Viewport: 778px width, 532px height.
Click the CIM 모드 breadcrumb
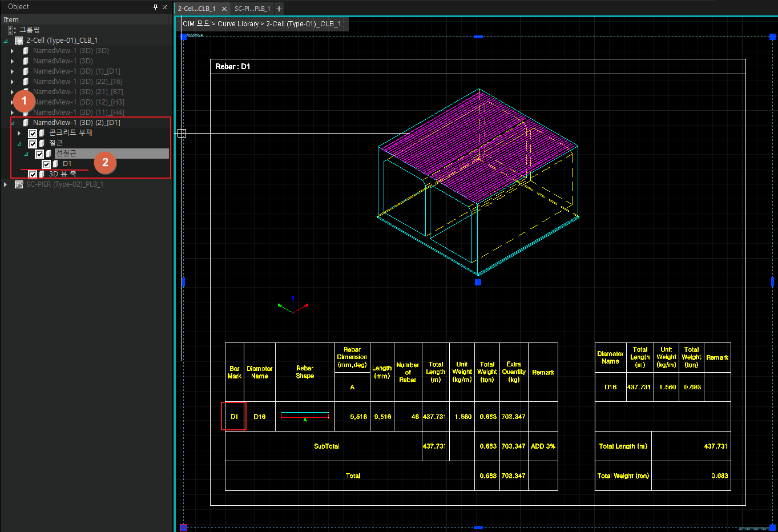(x=196, y=23)
